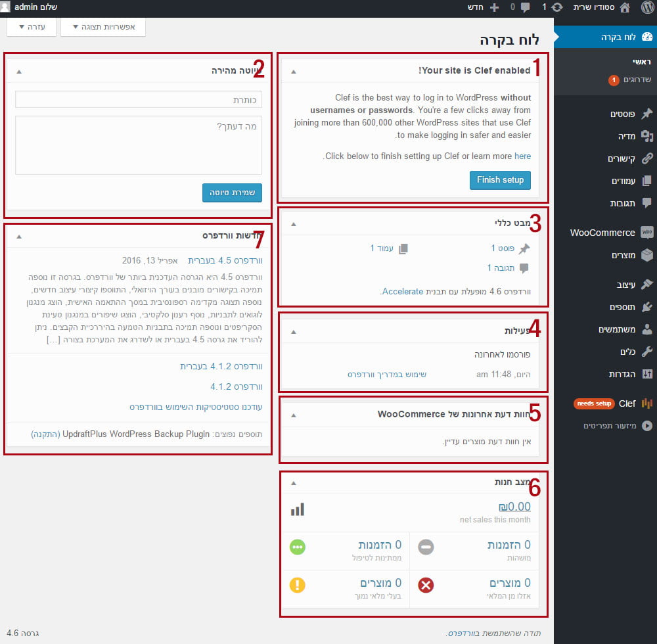This screenshot has height=644, width=657.
Task: Click the plus new content icon
Action: [495, 7]
